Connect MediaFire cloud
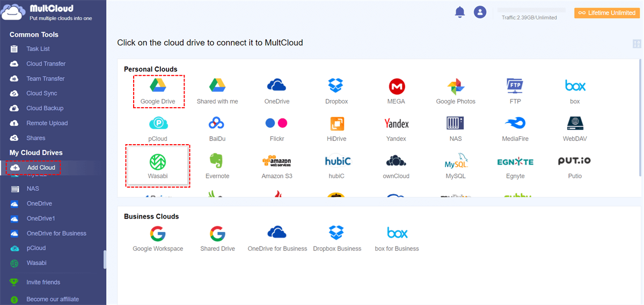Image resolution: width=644 pixels, height=305 pixels. pos(515,129)
